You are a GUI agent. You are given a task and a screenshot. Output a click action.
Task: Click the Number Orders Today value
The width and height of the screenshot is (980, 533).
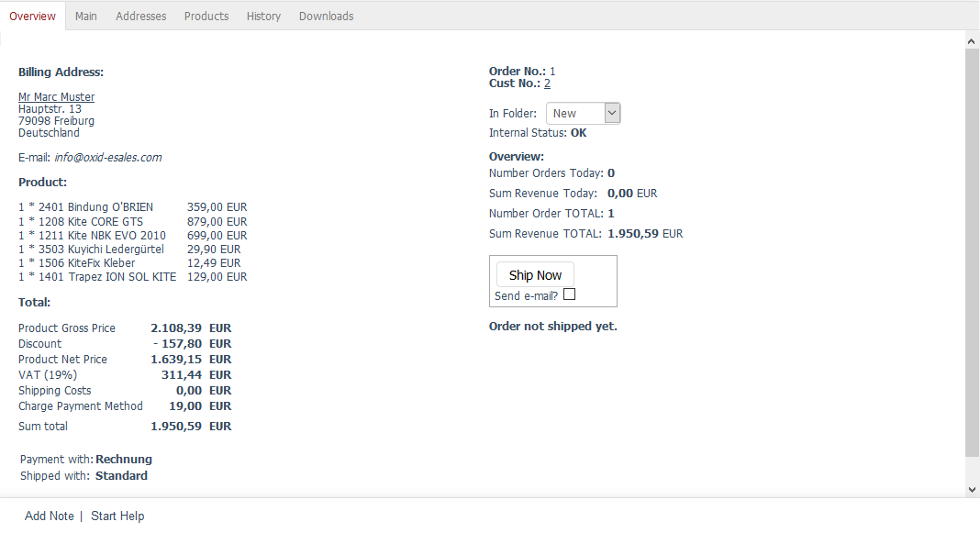coord(611,173)
